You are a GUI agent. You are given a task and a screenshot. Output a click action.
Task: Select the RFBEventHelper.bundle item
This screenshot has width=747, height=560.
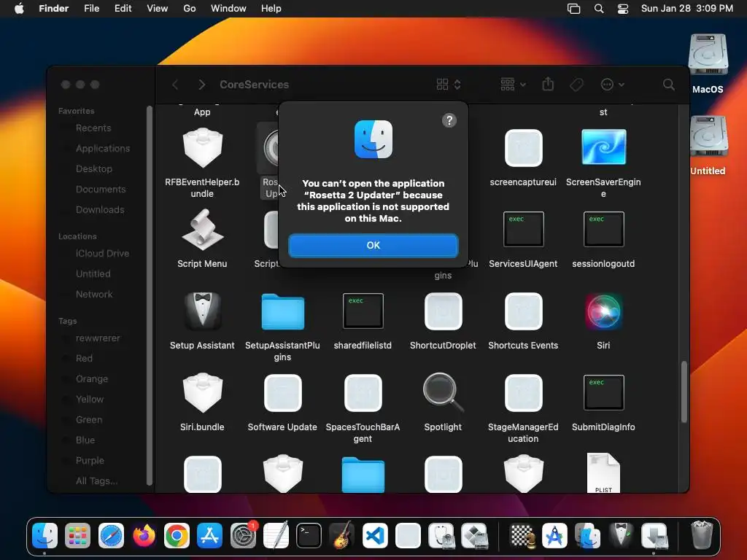point(202,148)
